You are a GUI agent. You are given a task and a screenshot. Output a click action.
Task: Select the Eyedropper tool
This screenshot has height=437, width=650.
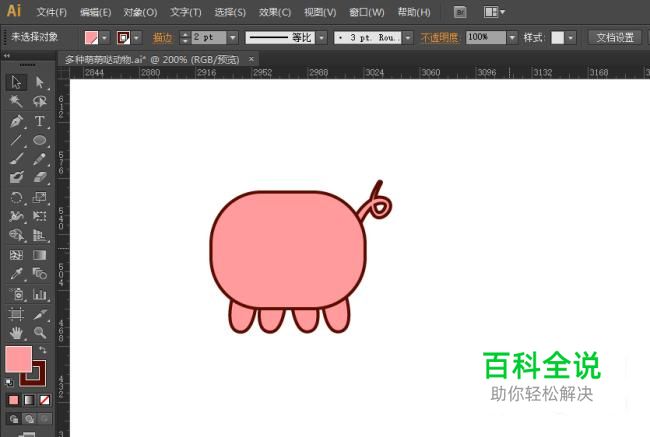(x=16, y=274)
